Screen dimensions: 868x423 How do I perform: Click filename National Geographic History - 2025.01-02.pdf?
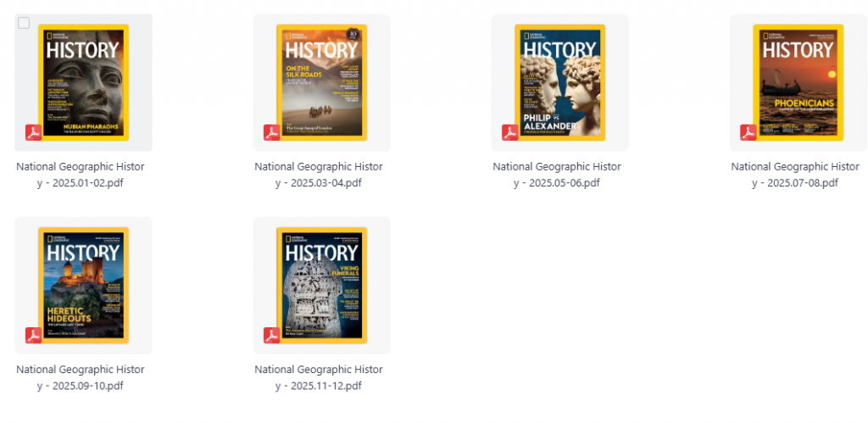81,175
